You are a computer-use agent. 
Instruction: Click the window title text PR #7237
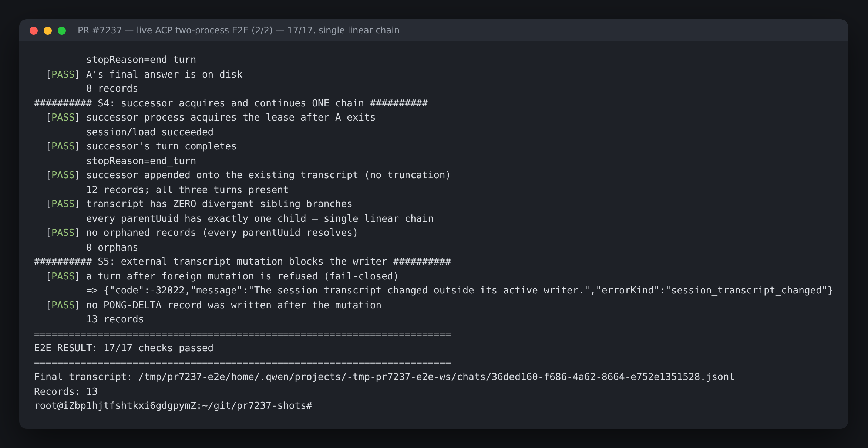[238, 30]
